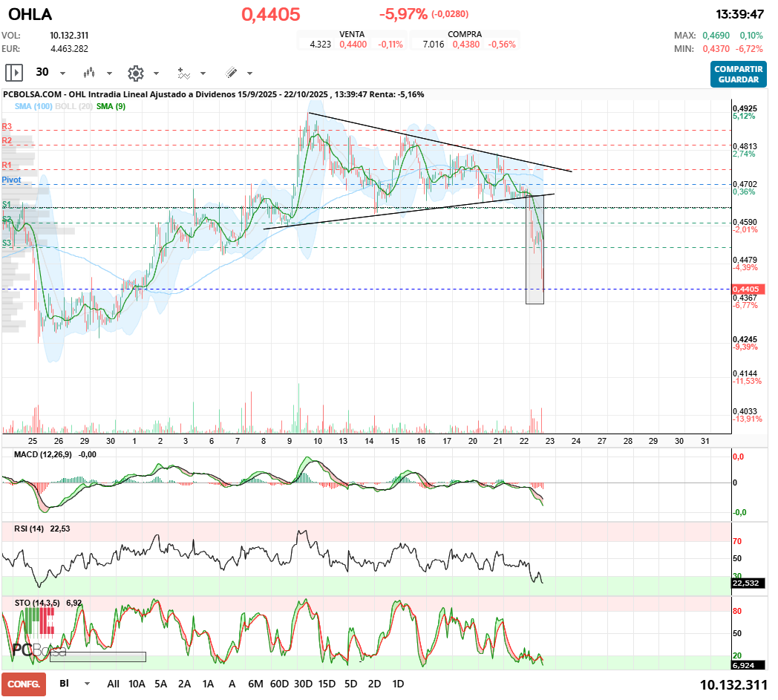
Task: Click the RSI (14) indicator label
Action: tap(29, 529)
